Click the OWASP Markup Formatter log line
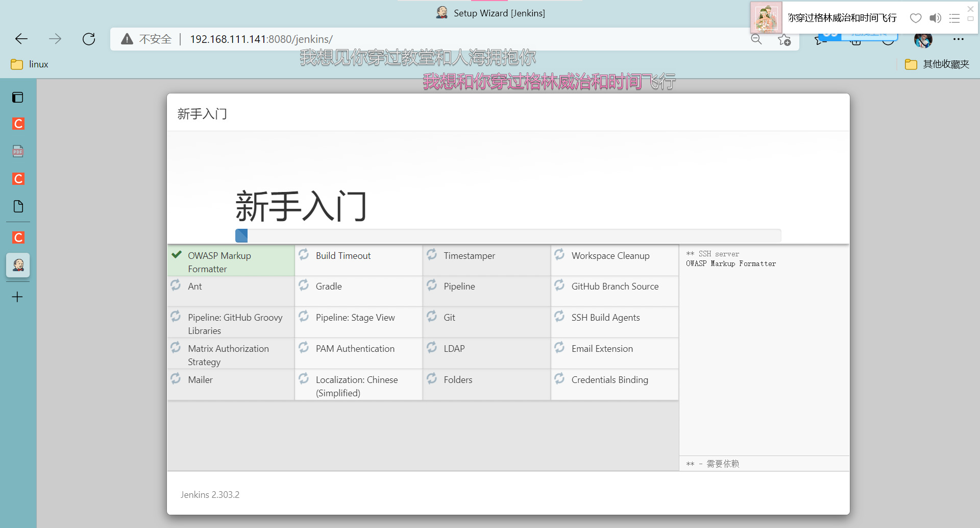 point(731,263)
